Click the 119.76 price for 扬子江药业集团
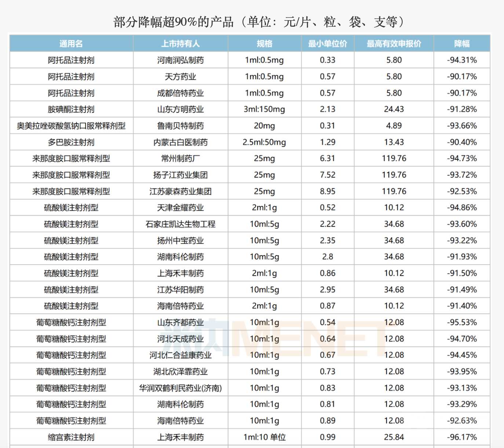This screenshot has width=504, height=448. [394, 175]
